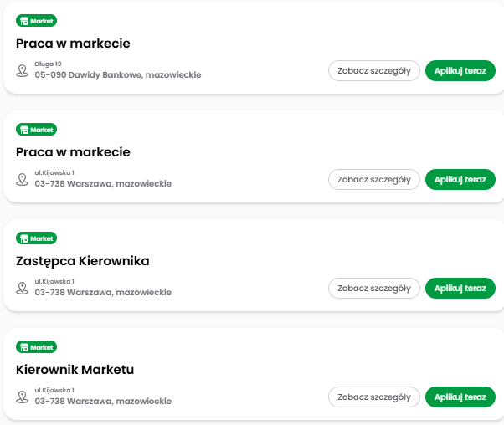Click the Market badge on the Dawidy Bankowe listing
Viewport: 504px width, 425px height.
coord(37,21)
